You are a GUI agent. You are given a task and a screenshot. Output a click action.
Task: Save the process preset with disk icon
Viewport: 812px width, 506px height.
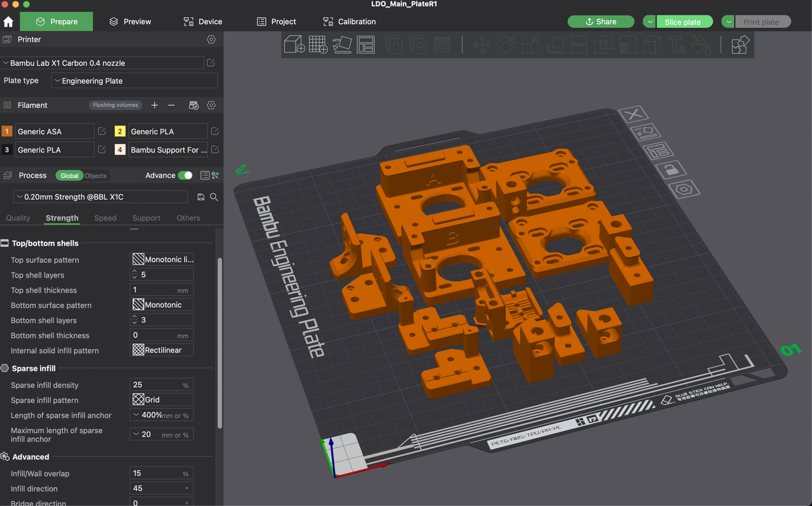[200, 197]
